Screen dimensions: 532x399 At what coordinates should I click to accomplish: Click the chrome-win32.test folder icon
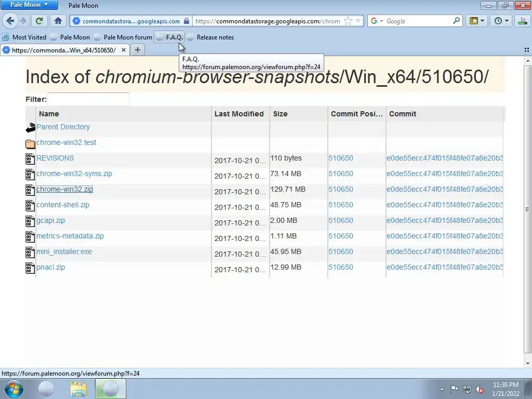(30, 144)
